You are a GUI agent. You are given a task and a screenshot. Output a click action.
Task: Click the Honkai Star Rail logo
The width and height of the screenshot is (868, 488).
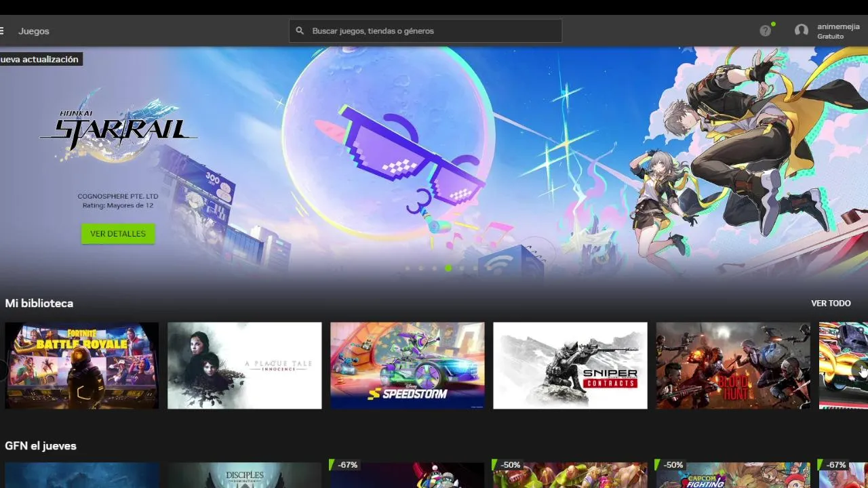[x=119, y=129]
